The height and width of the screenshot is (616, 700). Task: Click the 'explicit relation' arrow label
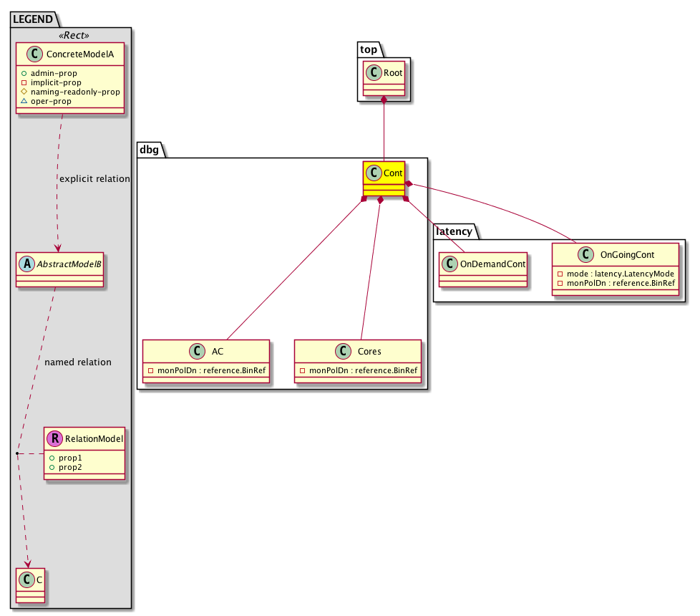click(94, 179)
